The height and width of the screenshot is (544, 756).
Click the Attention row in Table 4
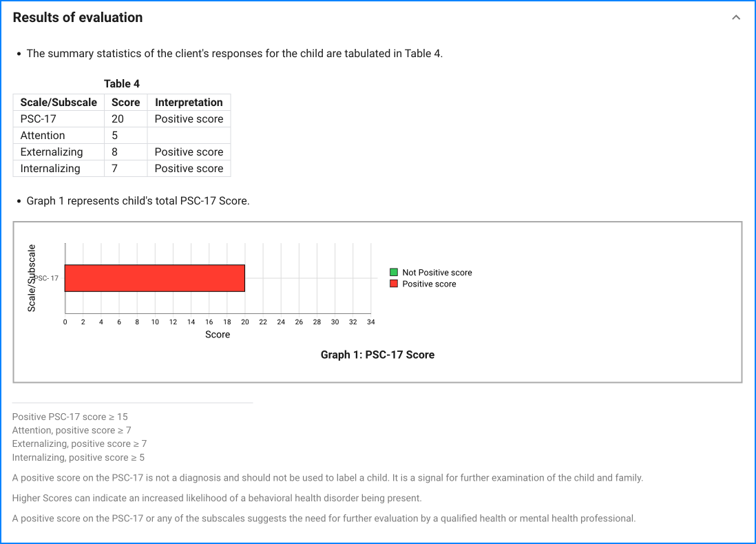[43, 136]
